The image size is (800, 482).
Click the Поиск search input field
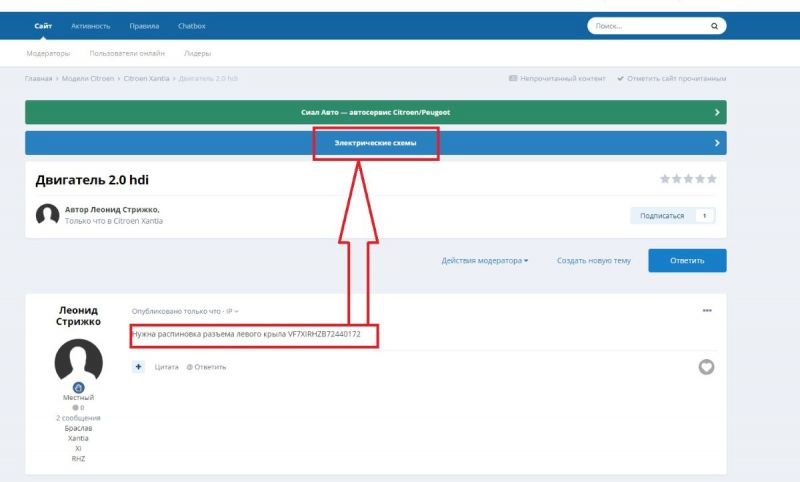[645, 25]
